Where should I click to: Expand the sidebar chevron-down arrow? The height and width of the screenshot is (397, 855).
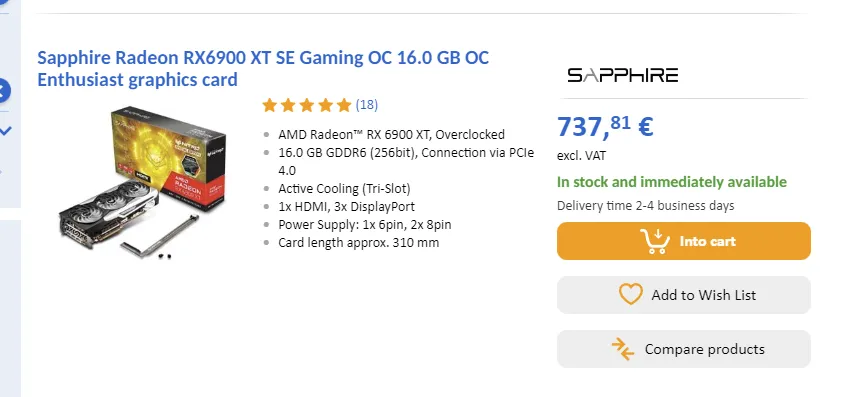pos(5,131)
